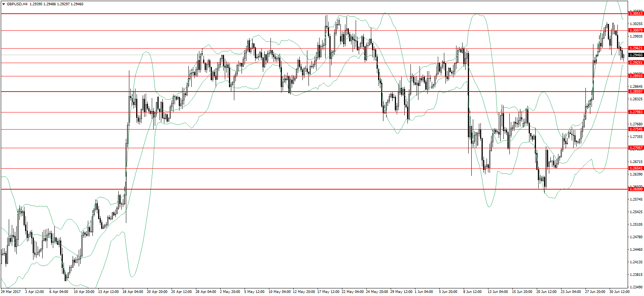
Task: Click the 1.25425 price scale value
Action: point(636,212)
